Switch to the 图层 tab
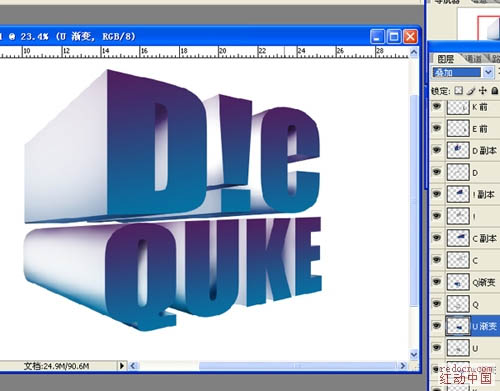The image size is (500, 391). coord(445,59)
